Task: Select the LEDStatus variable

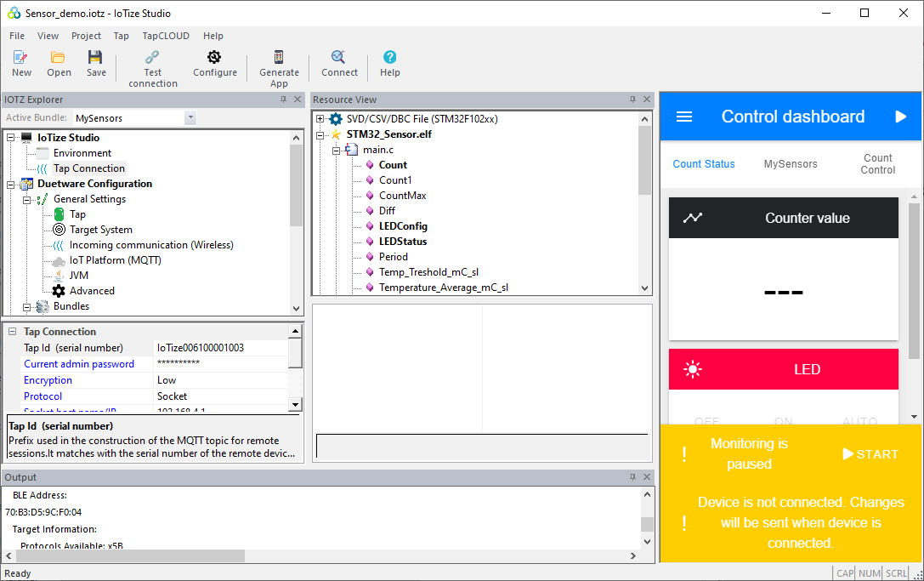Action: (x=402, y=242)
